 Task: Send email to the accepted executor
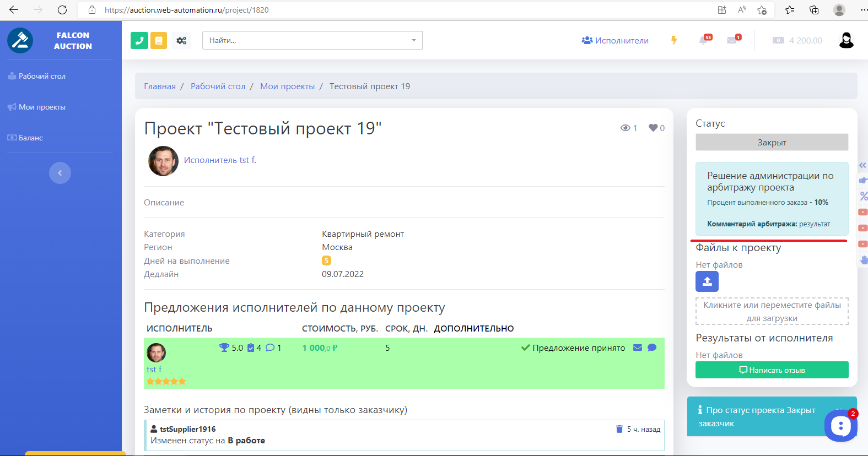(638, 348)
